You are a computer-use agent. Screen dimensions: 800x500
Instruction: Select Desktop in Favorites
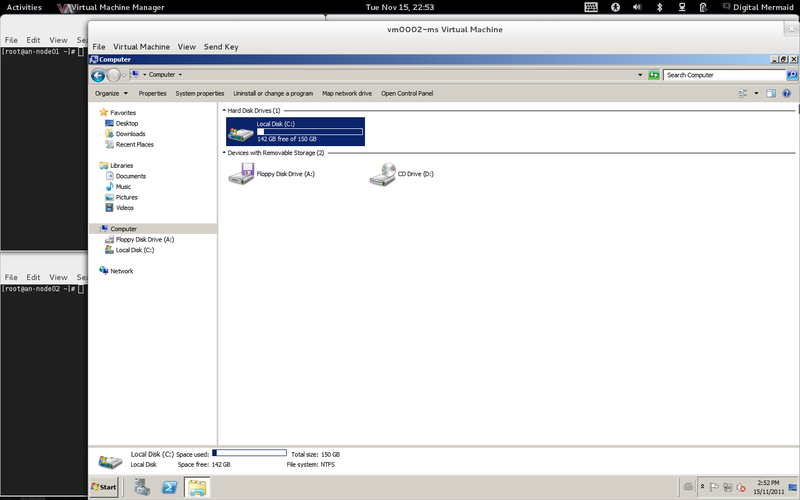(127, 123)
